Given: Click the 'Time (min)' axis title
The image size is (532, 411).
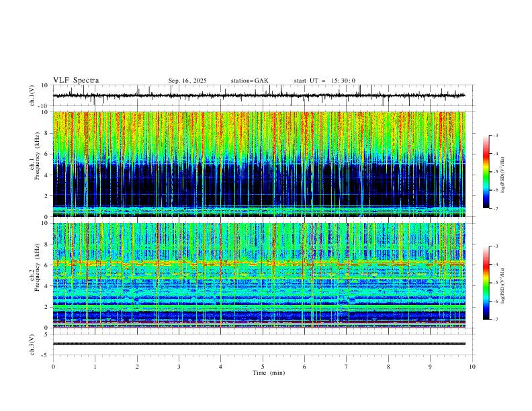Looking at the screenshot, I should [x=269, y=373].
